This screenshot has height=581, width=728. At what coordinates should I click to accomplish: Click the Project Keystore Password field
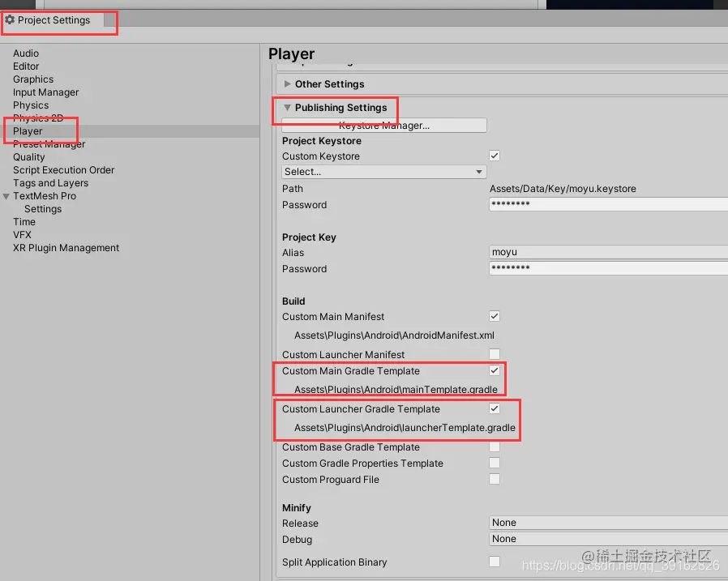[x=608, y=204]
